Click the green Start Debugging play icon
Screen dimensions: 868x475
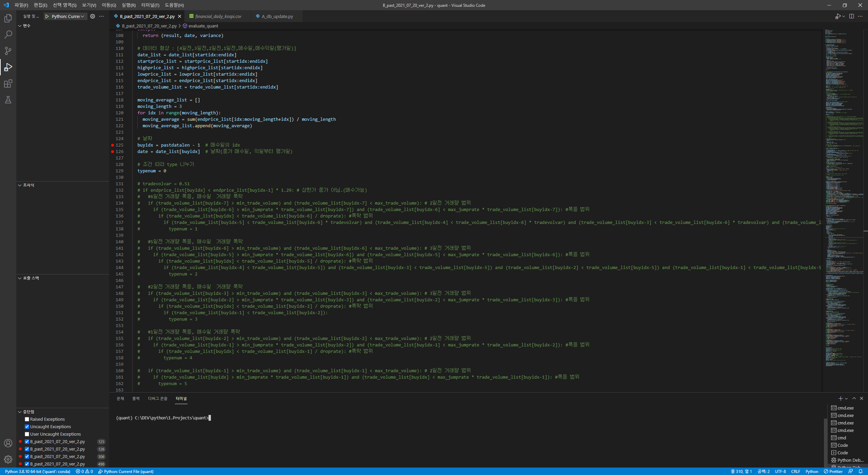click(x=47, y=16)
